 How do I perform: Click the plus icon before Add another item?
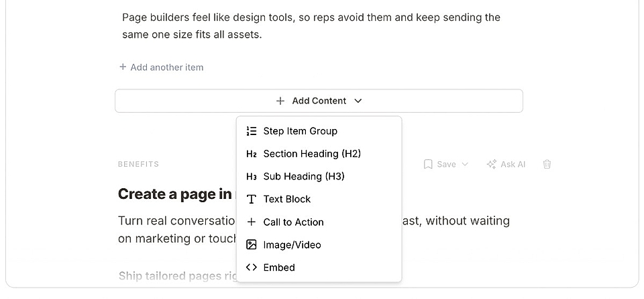(x=122, y=67)
